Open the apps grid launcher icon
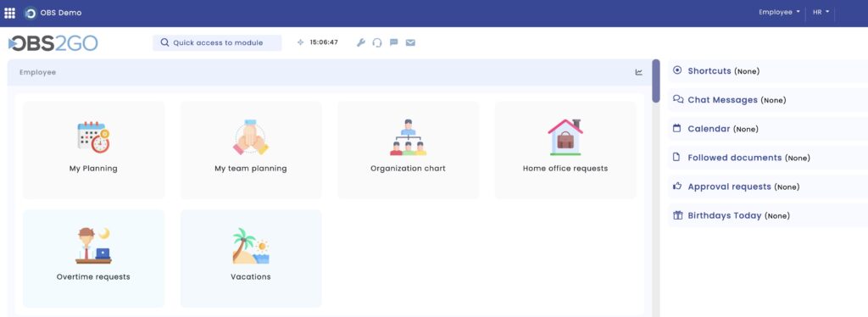The image size is (868, 317). click(9, 13)
